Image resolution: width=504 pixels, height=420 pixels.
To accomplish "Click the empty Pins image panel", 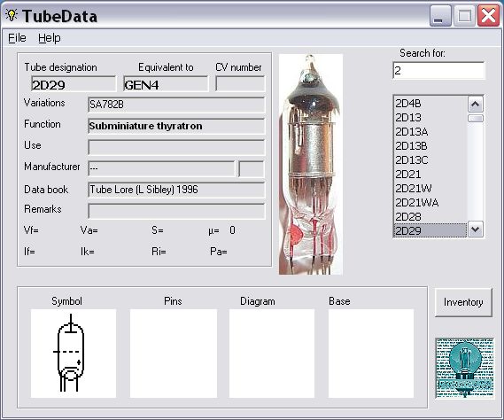I will coord(174,354).
